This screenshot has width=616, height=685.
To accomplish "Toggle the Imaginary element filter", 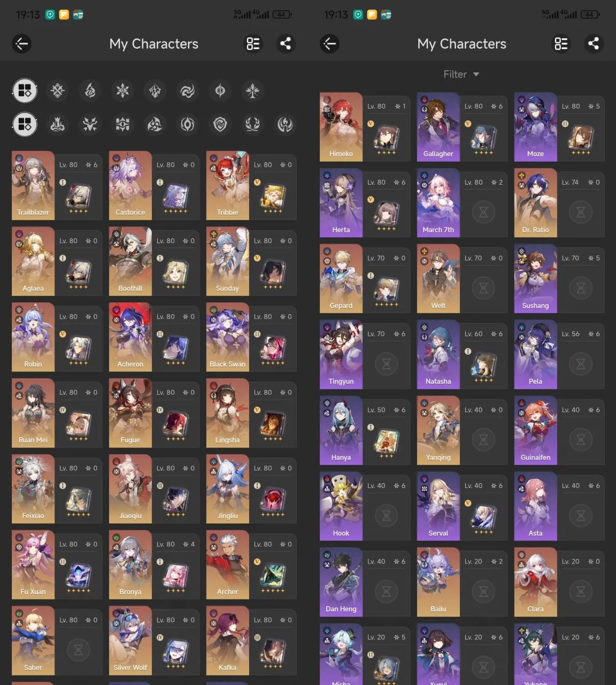I will coord(252,91).
